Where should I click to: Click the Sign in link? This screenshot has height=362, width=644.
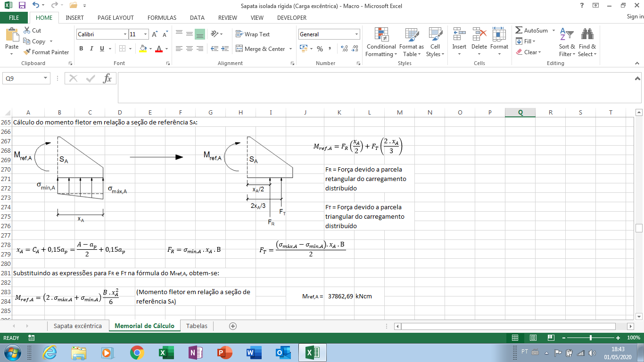point(635,17)
